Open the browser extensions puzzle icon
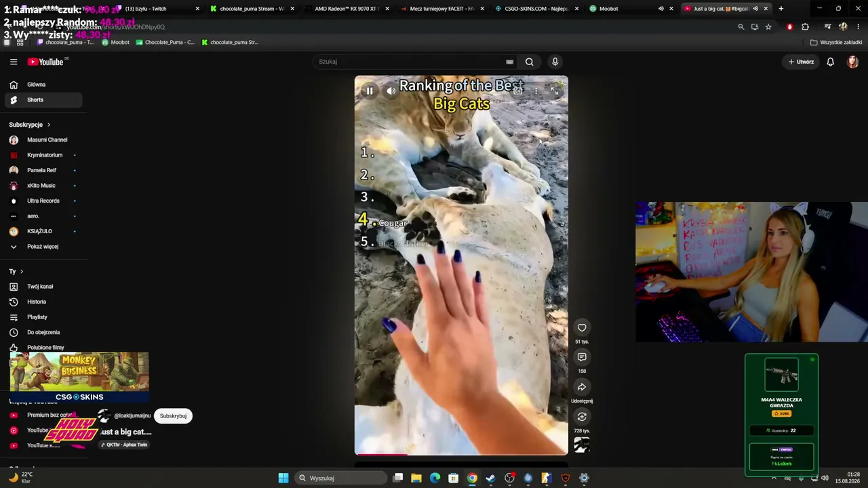This screenshot has height=488, width=868. 805,27
